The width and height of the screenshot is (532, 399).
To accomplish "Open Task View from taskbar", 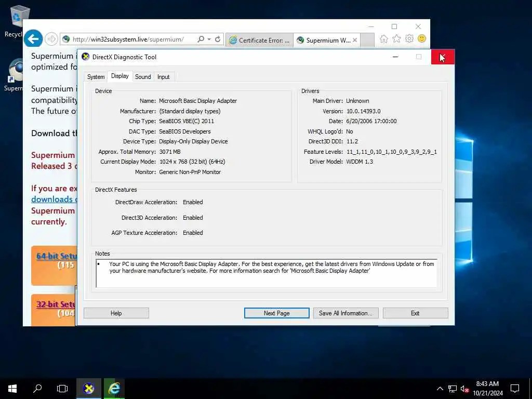I will pyautogui.click(x=62, y=389).
